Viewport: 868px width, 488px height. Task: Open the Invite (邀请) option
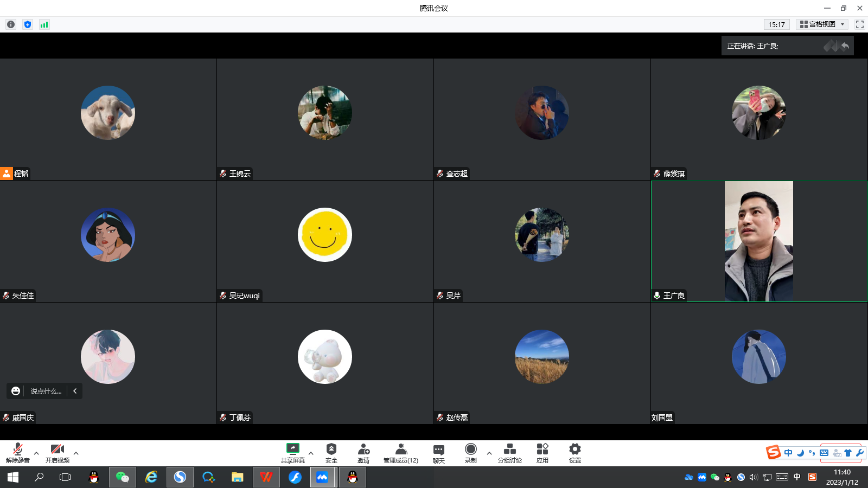point(363,453)
